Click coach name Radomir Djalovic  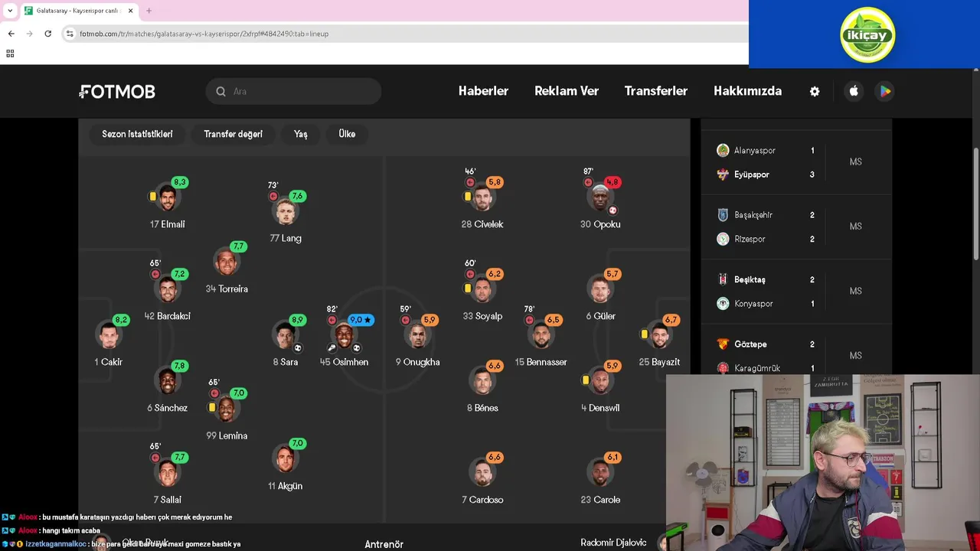[613, 543]
